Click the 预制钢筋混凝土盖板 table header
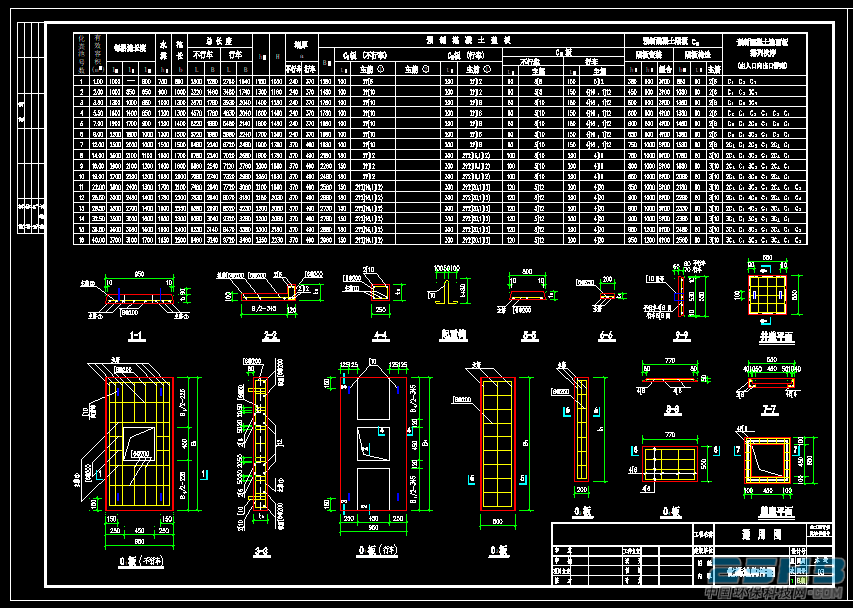Image resolution: width=853 pixels, height=608 pixels. pyautogui.click(x=471, y=40)
